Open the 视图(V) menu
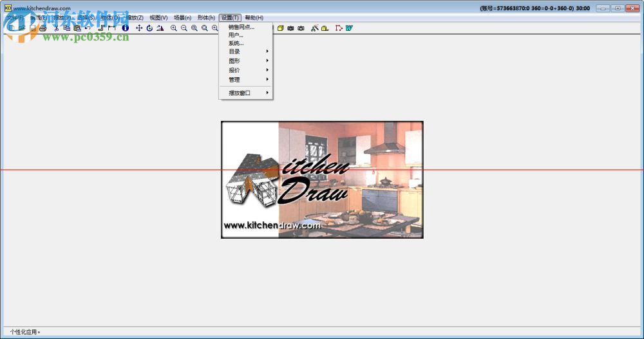The width and height of the screenshot is (644, 339). [x=158, y=17]
